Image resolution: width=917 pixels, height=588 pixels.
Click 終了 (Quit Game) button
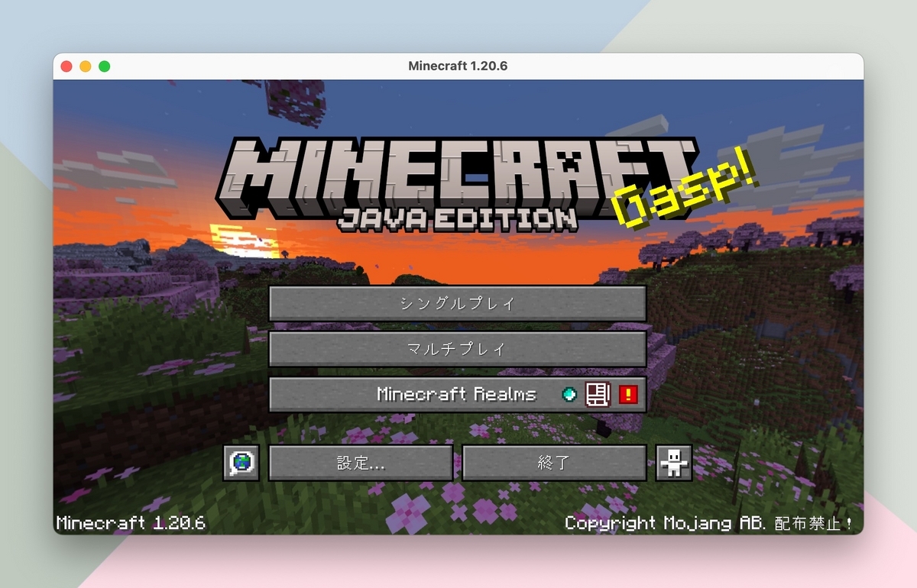[554, 463]
